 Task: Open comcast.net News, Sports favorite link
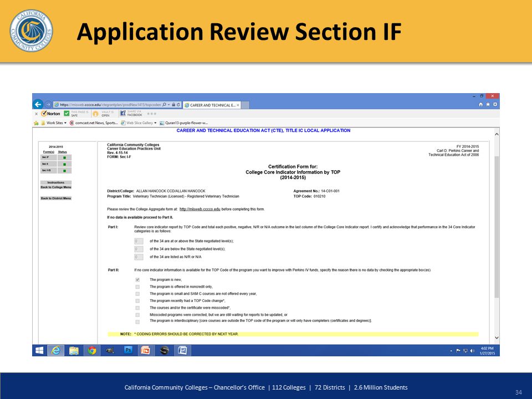tap(94, 123)
